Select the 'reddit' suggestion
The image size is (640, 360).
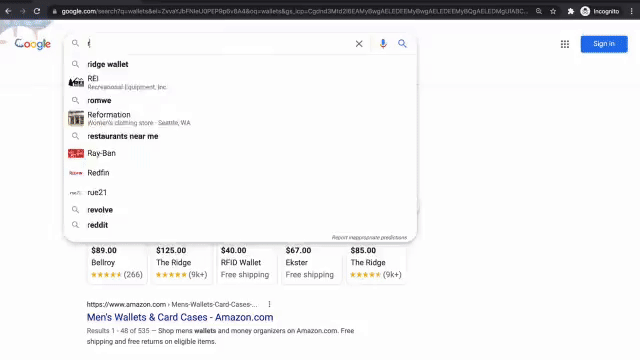(240, 225)
